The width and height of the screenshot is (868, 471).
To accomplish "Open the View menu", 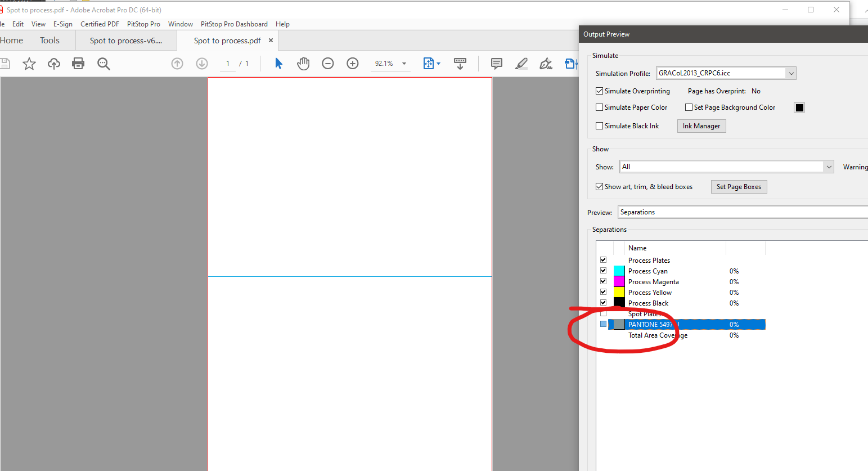I will tap(38, 24).
